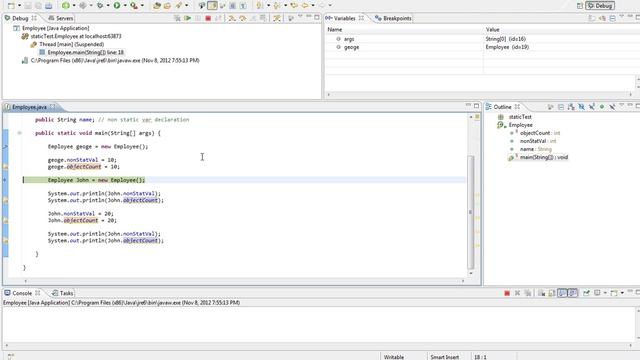Select Employee [Java Application] launch node
Image resolution: width=640 pixels, height=360 pixels.
pos(56,28)
